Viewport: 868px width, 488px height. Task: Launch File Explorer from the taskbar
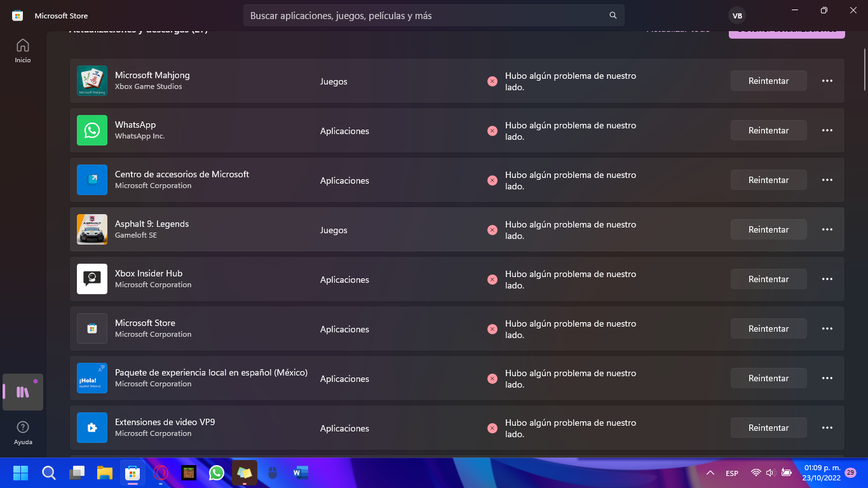coord(105,473)
